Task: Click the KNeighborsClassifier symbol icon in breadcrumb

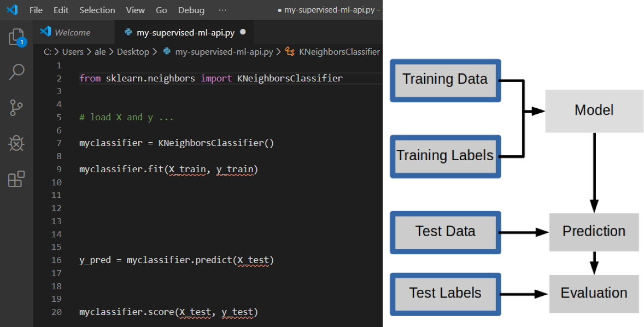Action: coord(290,52)
